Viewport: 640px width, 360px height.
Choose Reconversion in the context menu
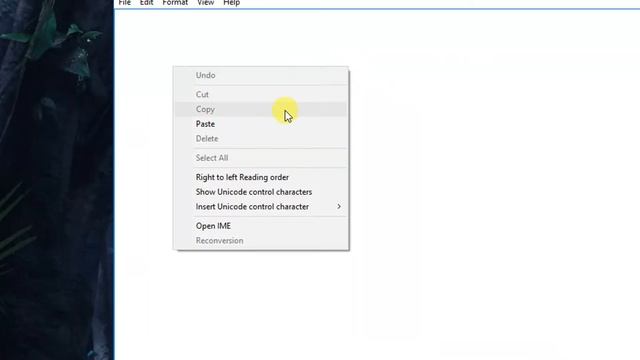(261, 240)
